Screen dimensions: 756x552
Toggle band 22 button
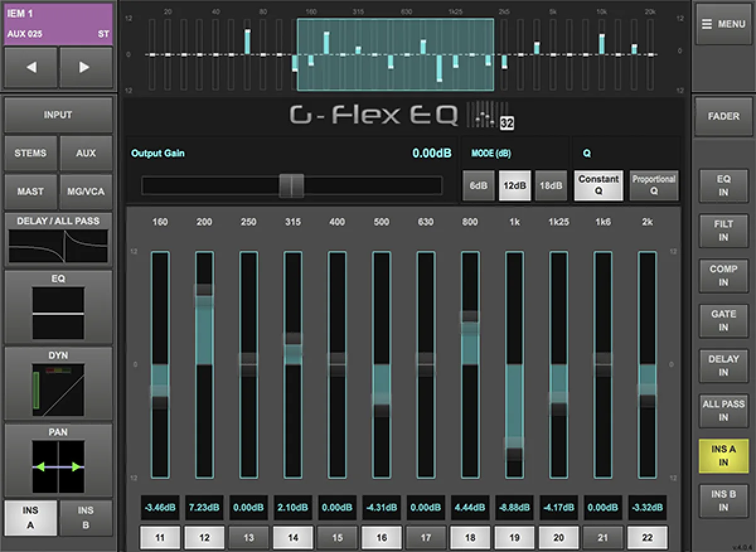[647, 538]
